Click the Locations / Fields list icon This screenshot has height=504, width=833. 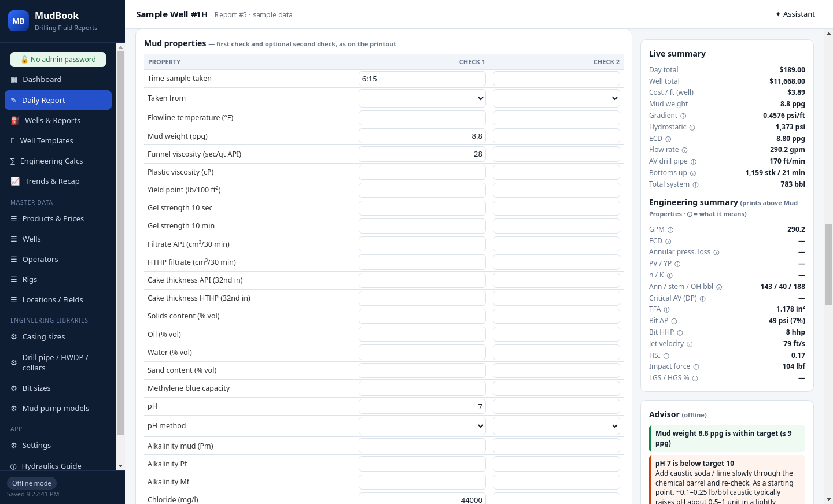[x=14, y=299]
